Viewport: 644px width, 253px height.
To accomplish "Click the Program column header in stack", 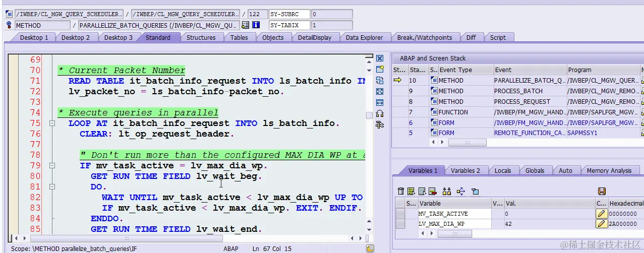I will point(603,70).
